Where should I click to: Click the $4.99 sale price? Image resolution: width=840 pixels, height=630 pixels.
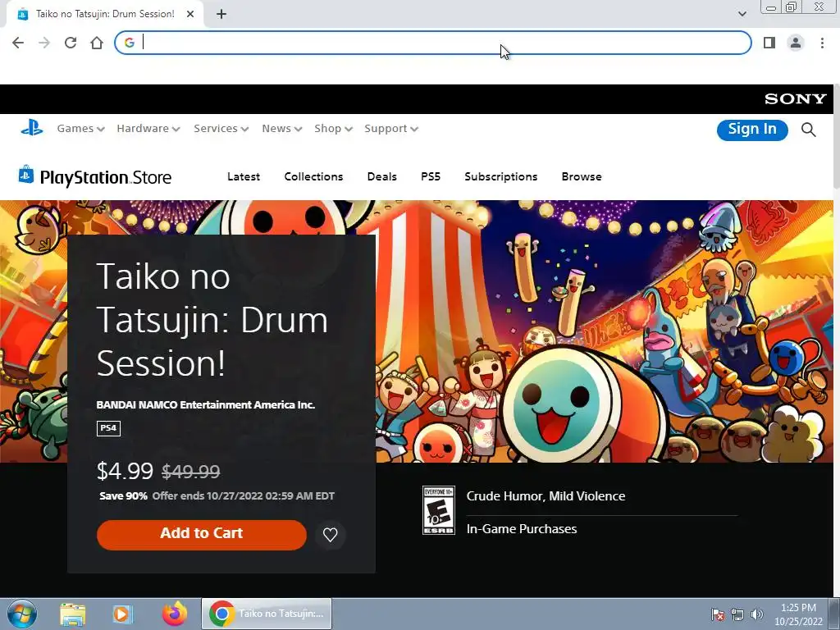(125, 471)
